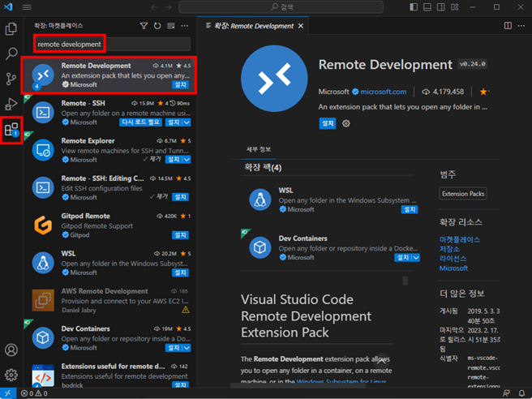Screen dimensions: 532x399
Task: Open Run and Debug view
Action: point(11,104)
